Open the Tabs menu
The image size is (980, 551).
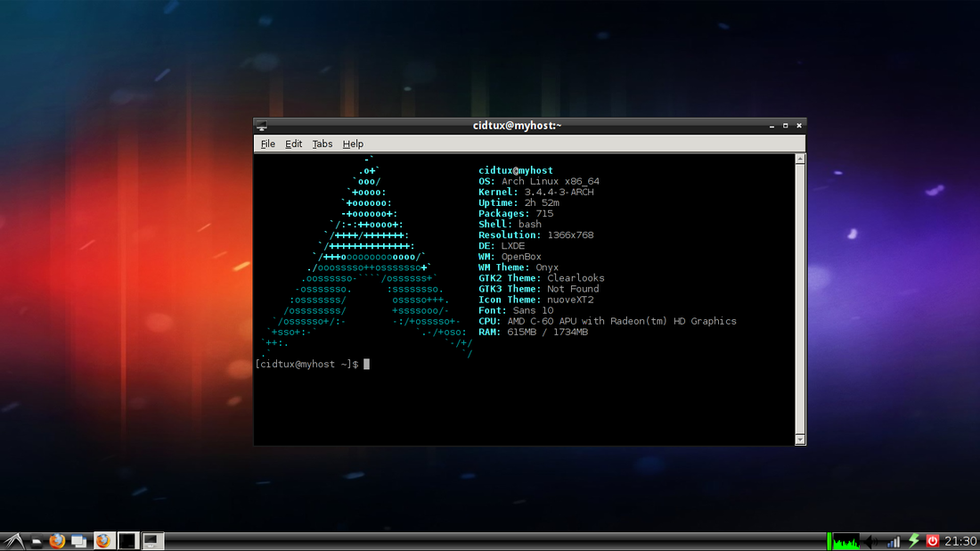pos(322,144)
